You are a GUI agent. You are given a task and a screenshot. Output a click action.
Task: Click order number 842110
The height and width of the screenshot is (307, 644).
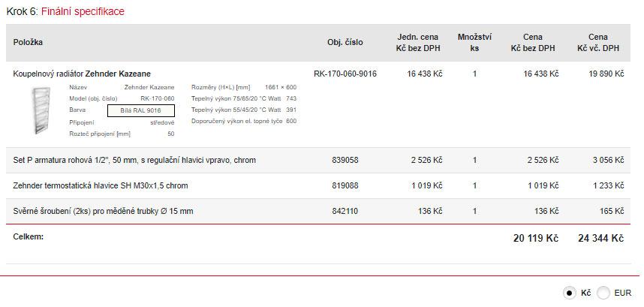[345, 211]
